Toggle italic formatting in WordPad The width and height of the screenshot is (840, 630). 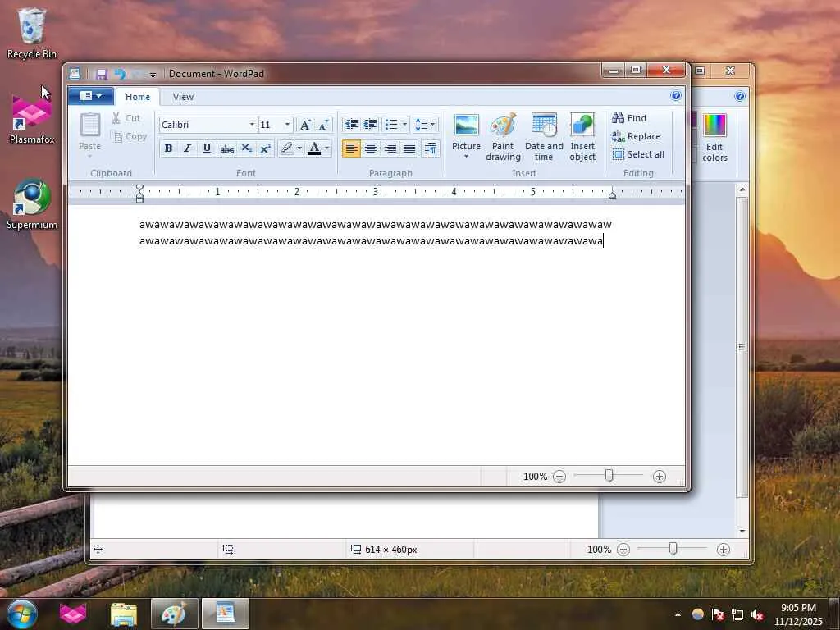click(188, 148)
